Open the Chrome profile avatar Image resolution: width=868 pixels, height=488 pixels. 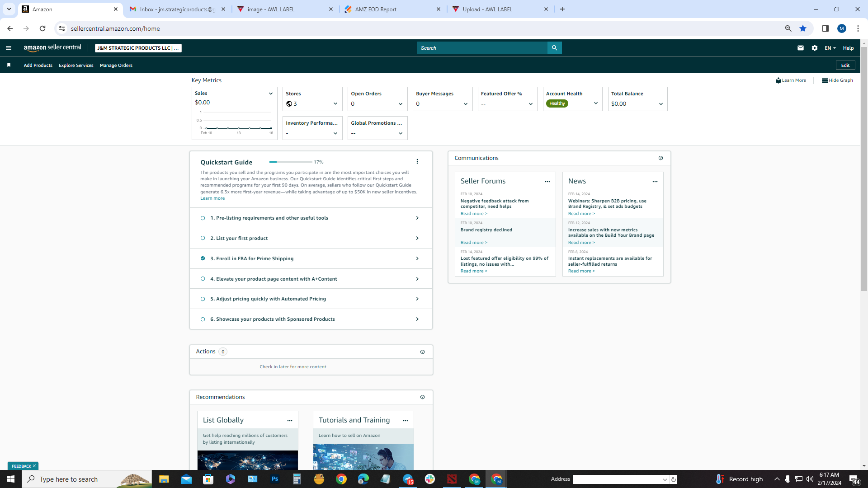tap(841, 28)
